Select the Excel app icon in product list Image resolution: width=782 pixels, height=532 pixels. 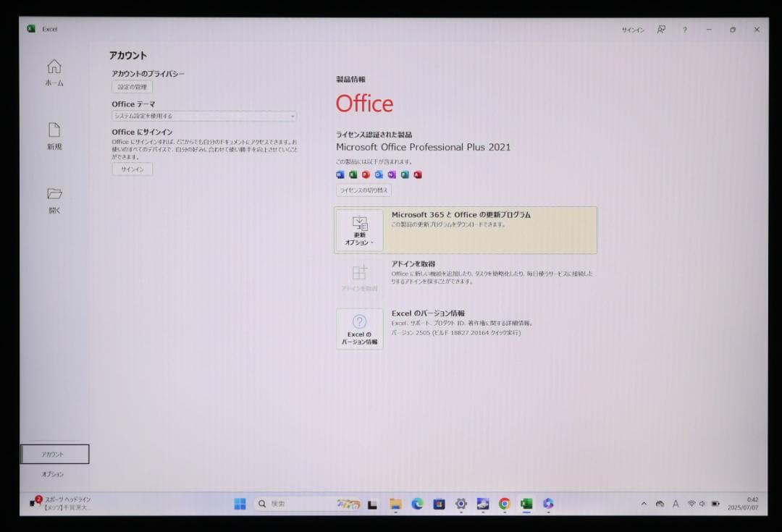tap(353, 174)
